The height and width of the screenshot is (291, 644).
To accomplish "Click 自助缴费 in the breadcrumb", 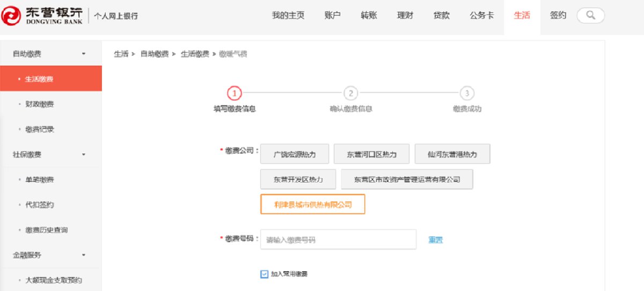I will [x=155, y=54].
